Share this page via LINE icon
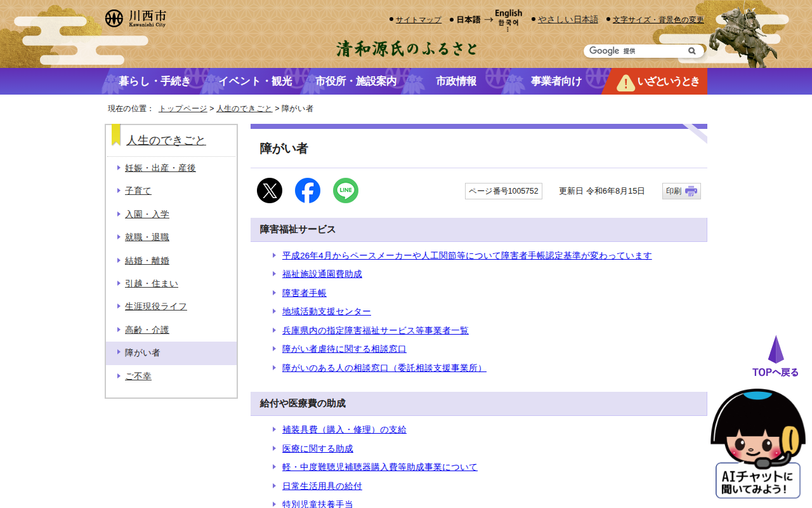 coord(346,190)
